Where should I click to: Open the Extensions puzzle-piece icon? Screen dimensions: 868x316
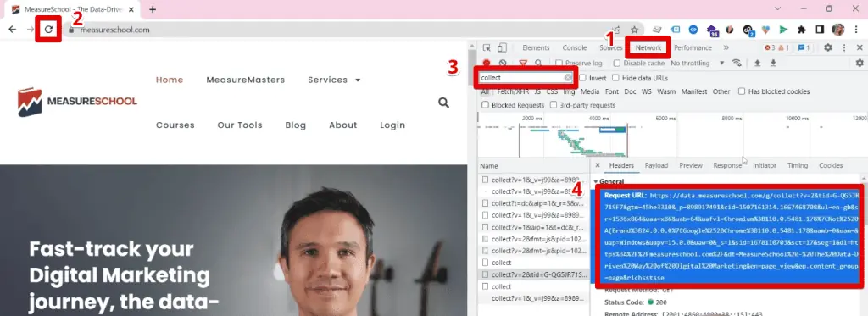(x=801, y=30)
